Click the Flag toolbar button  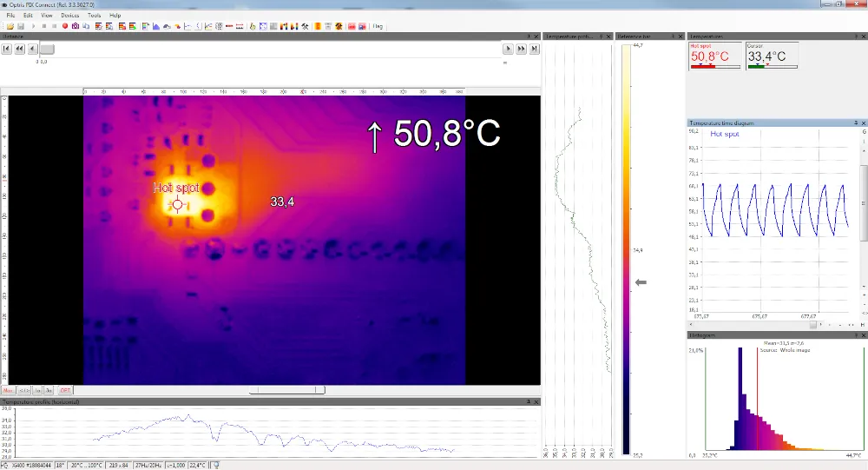click(378, 26)
